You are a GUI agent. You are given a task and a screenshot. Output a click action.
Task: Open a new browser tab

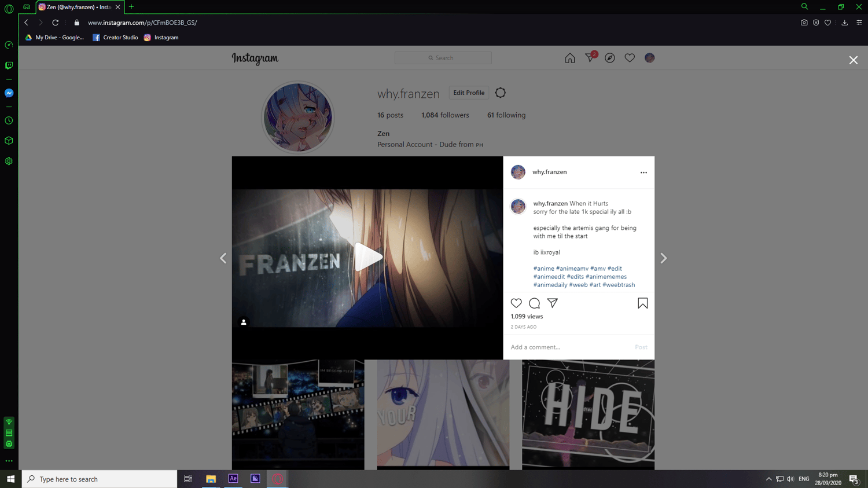pyautogui.click(x=131, y=7)
